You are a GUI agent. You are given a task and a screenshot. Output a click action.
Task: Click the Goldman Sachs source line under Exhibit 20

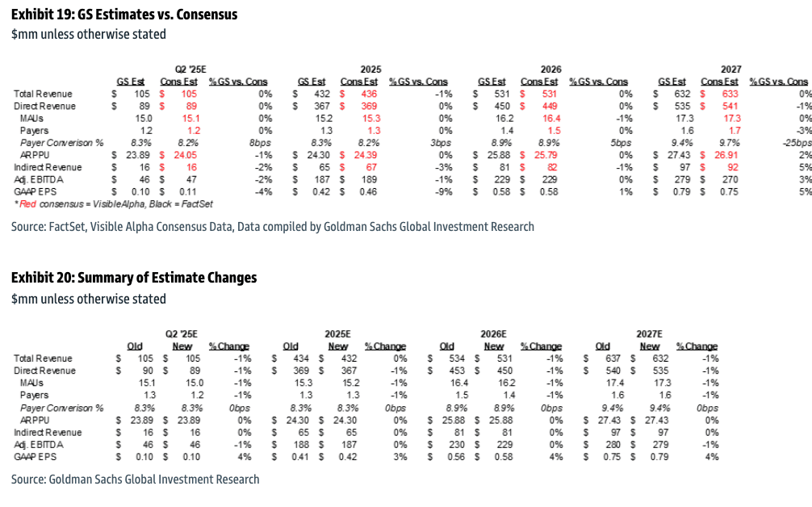coord(136,480)
